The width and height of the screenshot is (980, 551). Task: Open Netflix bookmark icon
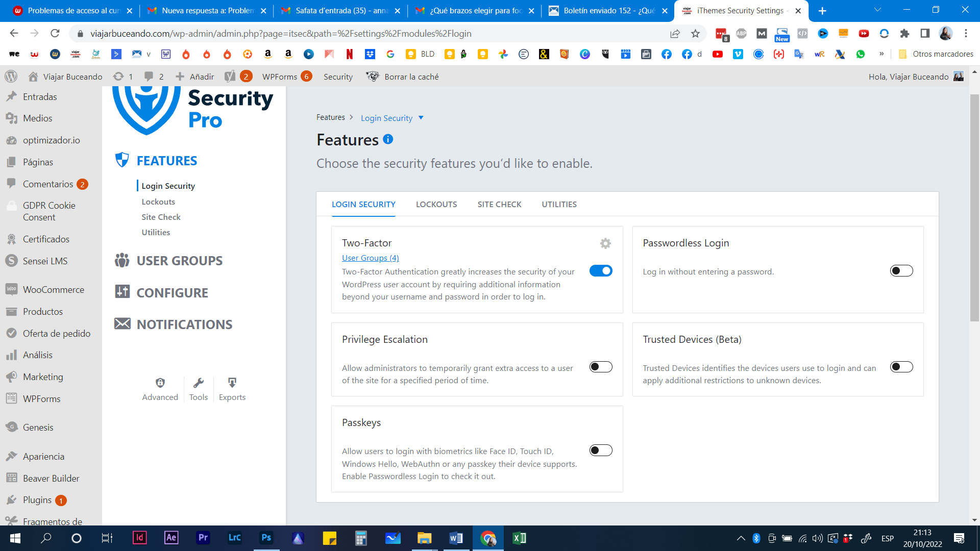[x=350, y=54]
